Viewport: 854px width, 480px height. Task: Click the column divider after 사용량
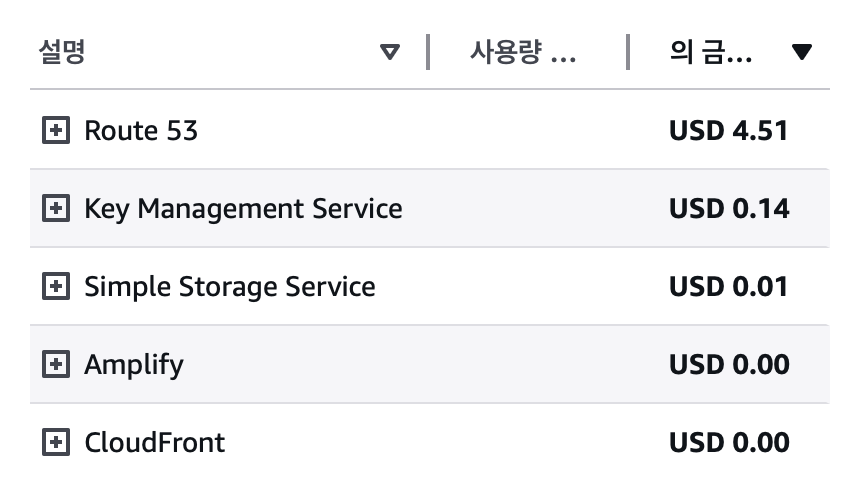coord(628,52)
